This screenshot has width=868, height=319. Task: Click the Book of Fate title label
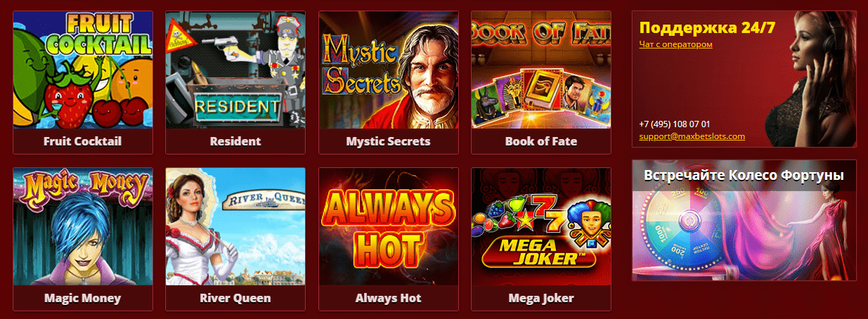[x=541, y=141]
